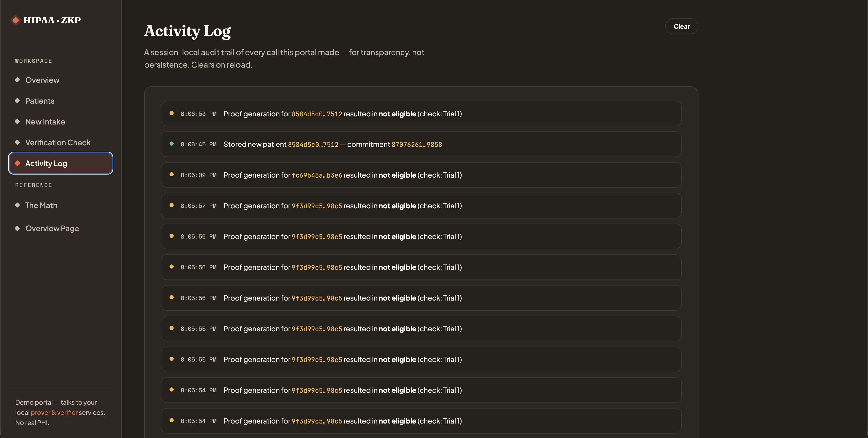The width and height of the screenshot is (868, 438).
Task: Click the diamond bullet beside Patients
Action: click(17, 101)
